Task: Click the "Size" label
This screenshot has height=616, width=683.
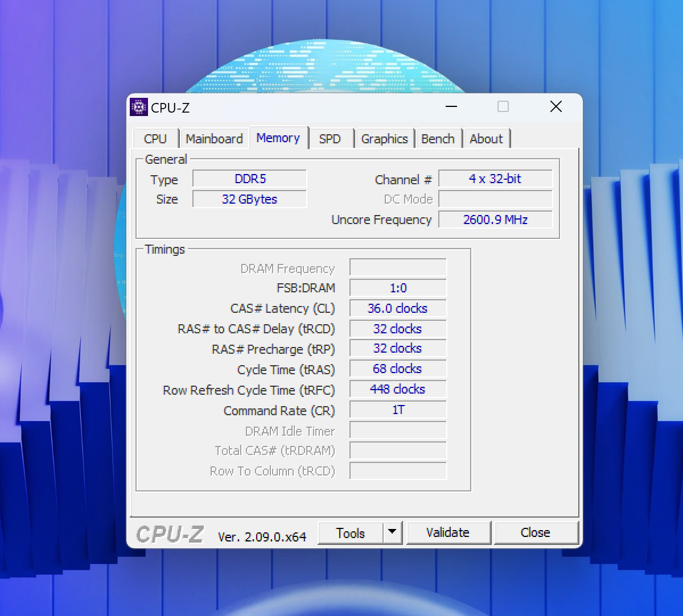Action: [167, 199]
